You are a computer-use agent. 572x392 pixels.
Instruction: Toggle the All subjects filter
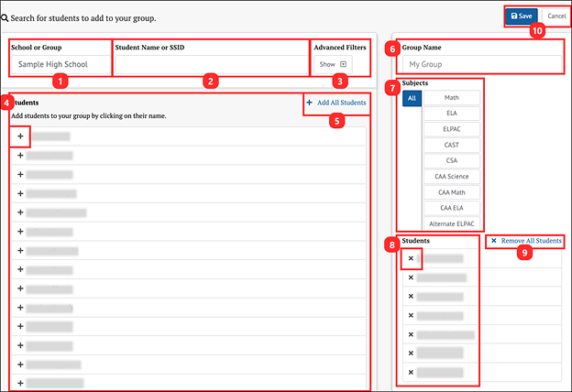(412, 97)
